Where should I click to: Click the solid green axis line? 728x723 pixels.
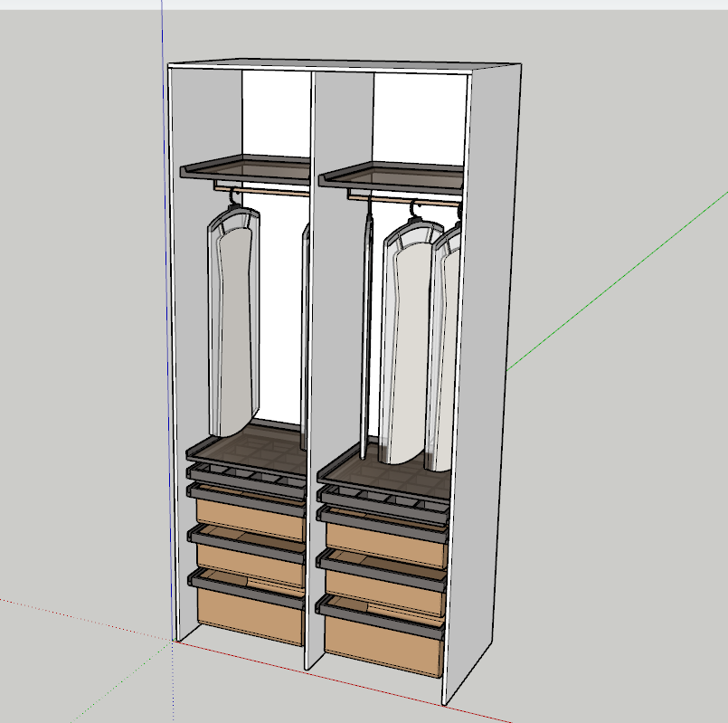(x=618, y=281)
